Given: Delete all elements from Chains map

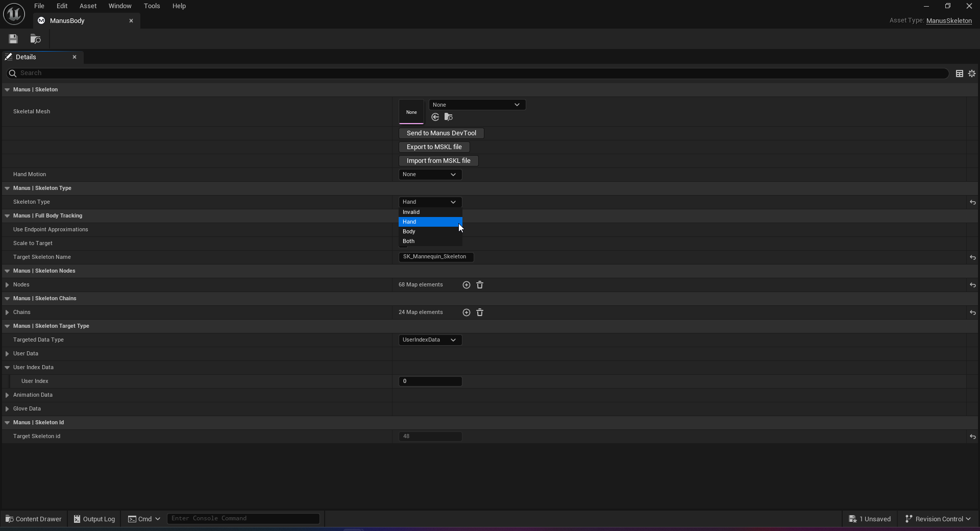Looking at the screenshot, I should 480,312.
